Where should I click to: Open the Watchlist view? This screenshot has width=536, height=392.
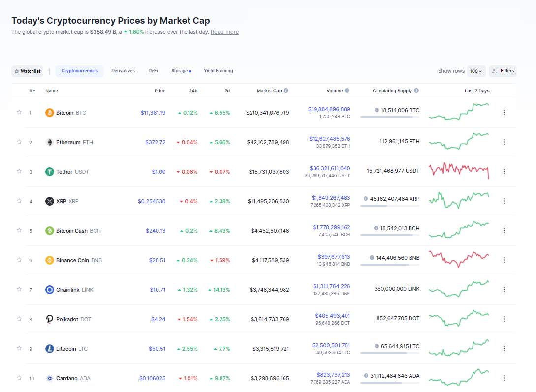point(28,71)
